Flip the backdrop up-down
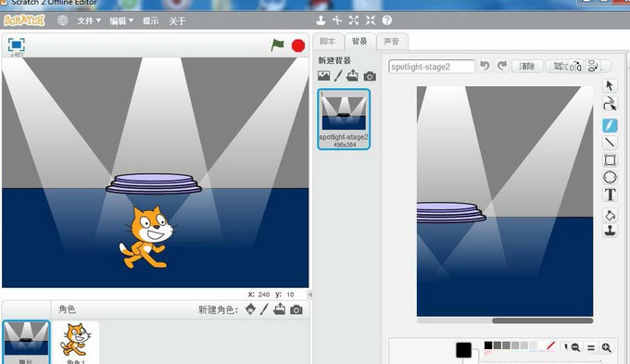The image size is (630, 364). [x=593, y=67]
